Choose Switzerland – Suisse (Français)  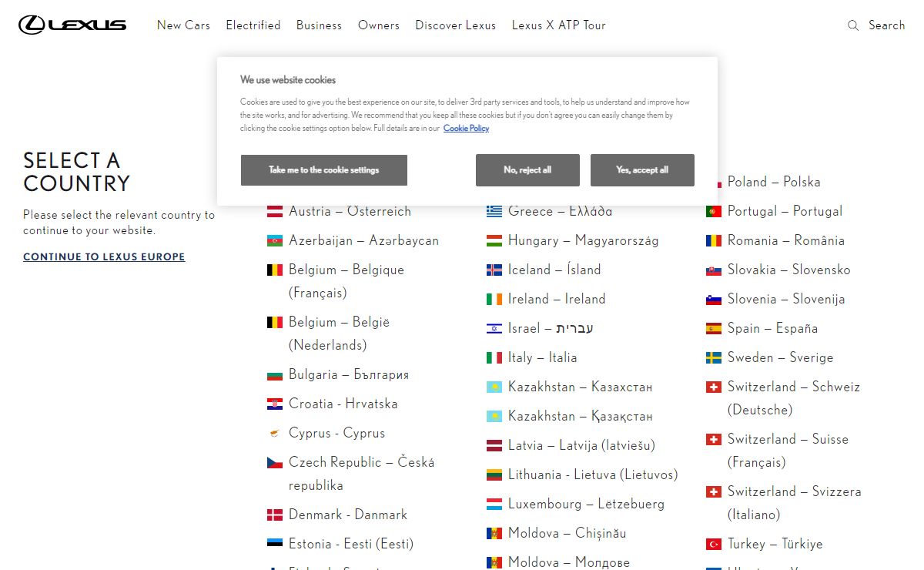point(788,451)
